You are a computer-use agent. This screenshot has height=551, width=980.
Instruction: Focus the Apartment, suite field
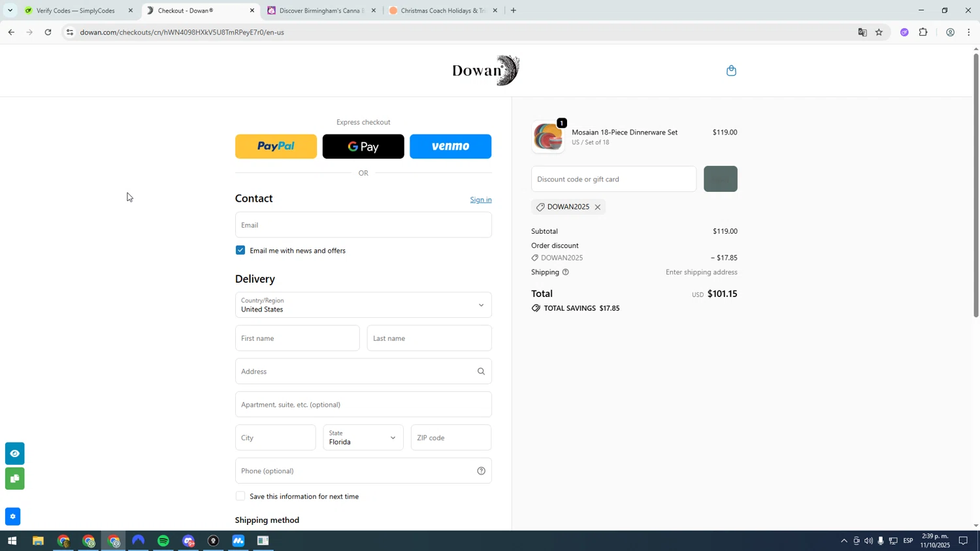point(363,405)
